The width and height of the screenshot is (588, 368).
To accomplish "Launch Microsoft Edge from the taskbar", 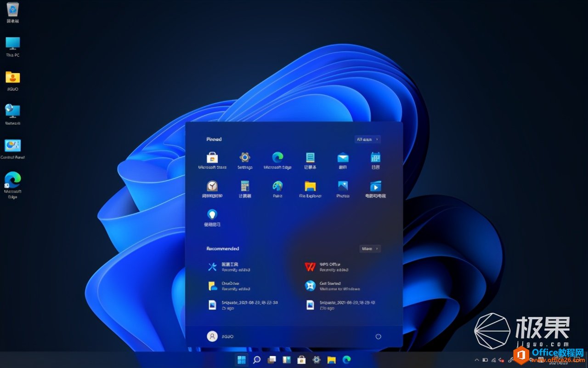I will [346, 360].
